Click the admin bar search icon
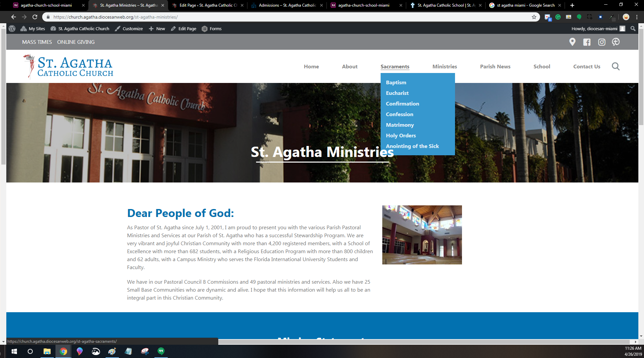644x358 pixels. click(633, 29)
